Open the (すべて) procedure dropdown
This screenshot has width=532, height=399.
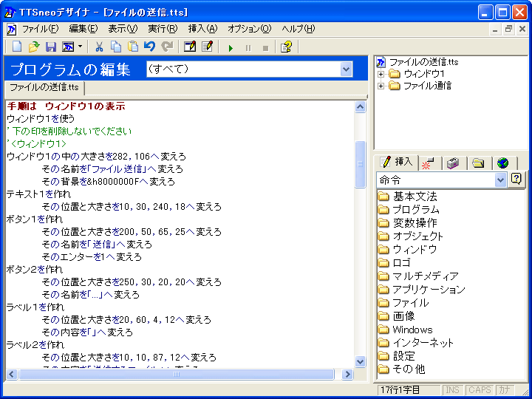346,69
